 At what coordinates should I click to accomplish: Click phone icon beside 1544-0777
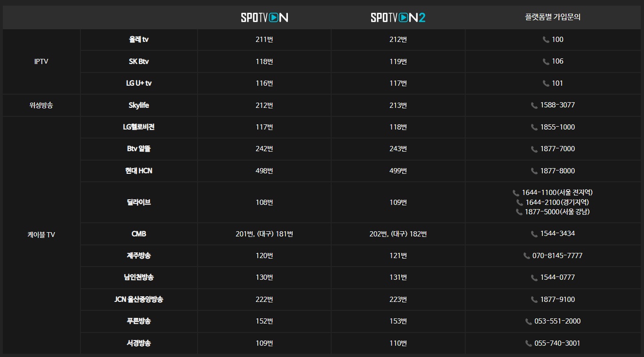(x=534, y=278)
